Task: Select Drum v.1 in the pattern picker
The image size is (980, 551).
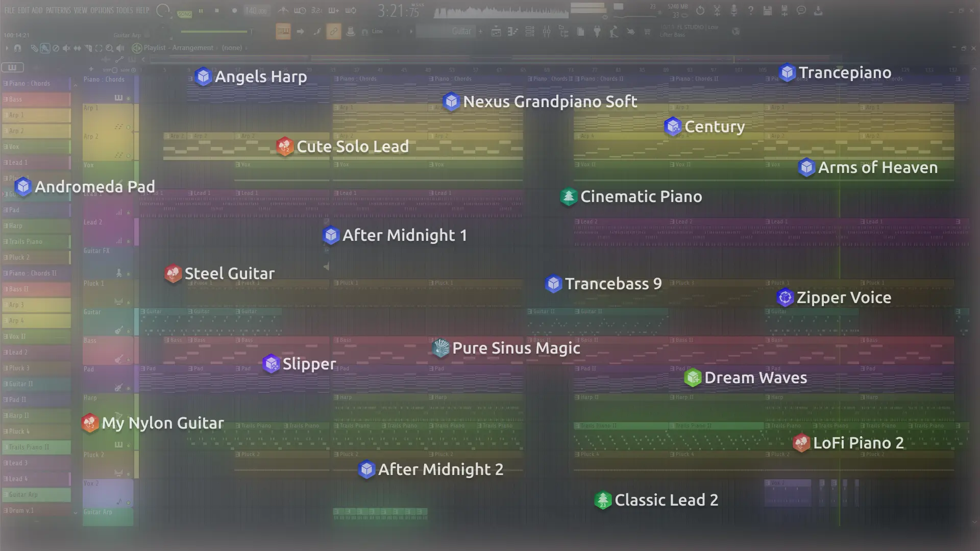Action: pos(36,510)
